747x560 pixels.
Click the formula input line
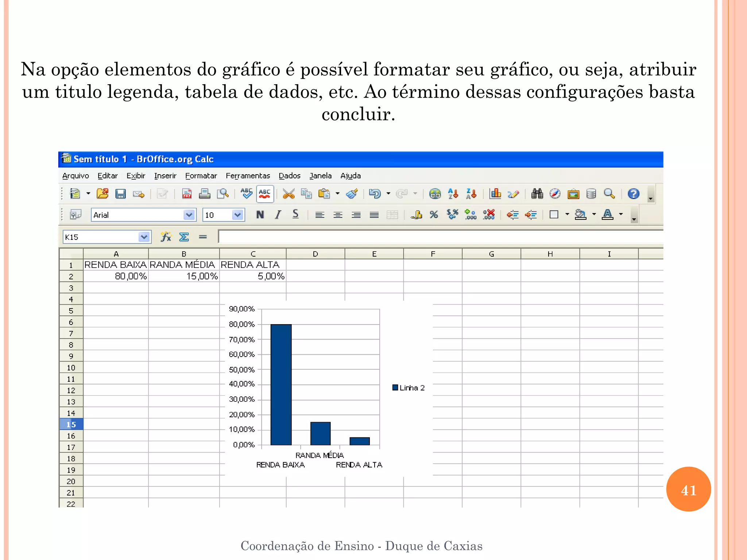(x=441, y=237)
